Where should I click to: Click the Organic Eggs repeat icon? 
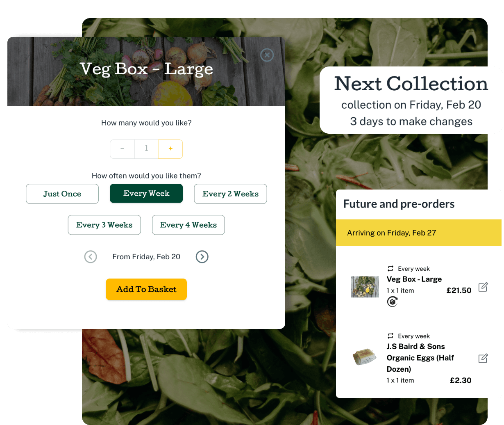pos(390,336)
